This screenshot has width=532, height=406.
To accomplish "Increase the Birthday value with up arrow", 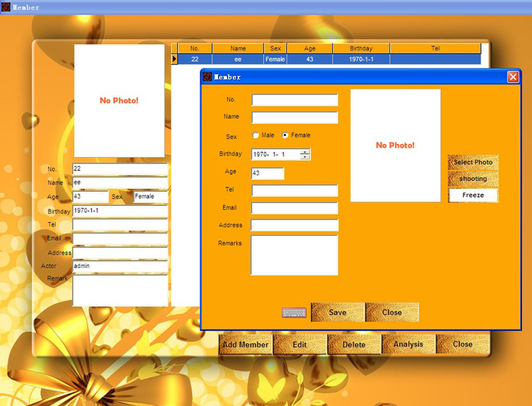I will 305,152.
